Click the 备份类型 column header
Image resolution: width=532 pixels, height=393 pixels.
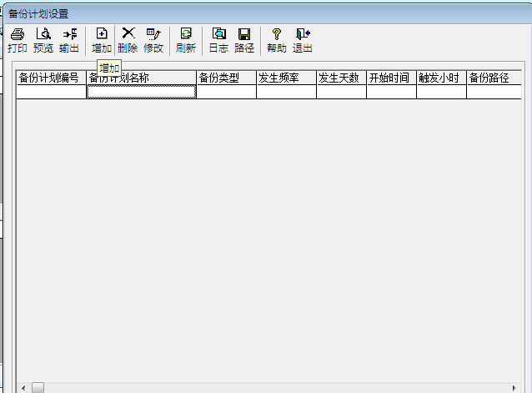226,78
